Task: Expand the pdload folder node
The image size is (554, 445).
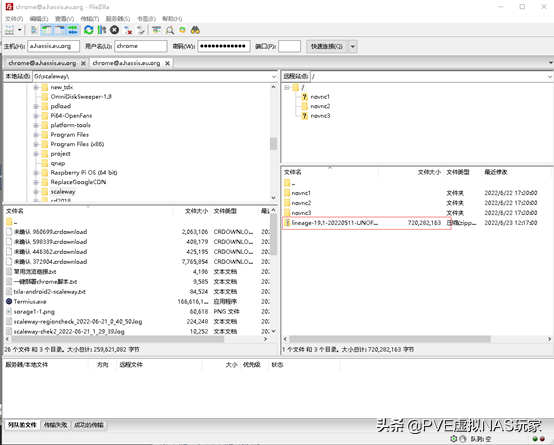Action: 36,106
